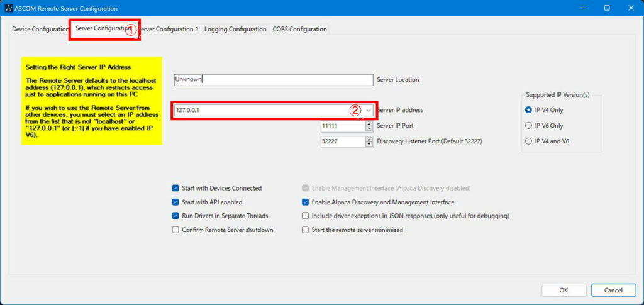644x305 pixels.
Task: Click the Server Location text field
Action: point(273,80)
